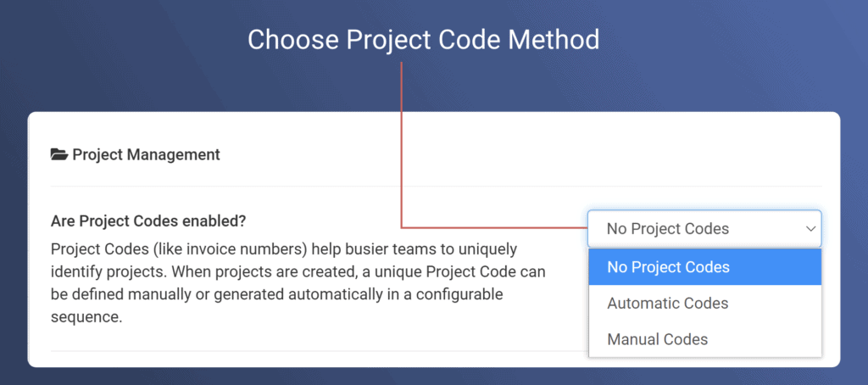Click the red callout line under the title
Viewport: 868px width, 385px height.
coord(401,144)
